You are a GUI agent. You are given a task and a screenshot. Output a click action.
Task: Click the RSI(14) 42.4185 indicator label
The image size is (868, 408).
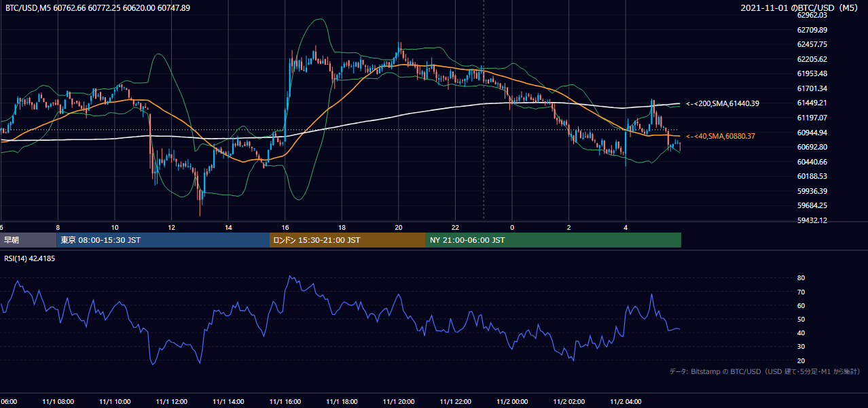(x=30, y=258)
